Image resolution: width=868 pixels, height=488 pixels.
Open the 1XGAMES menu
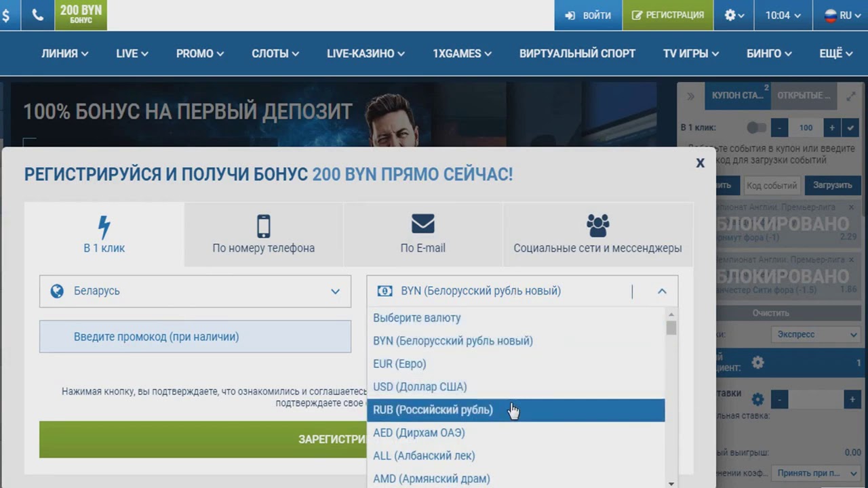click(x=462, y=54)
